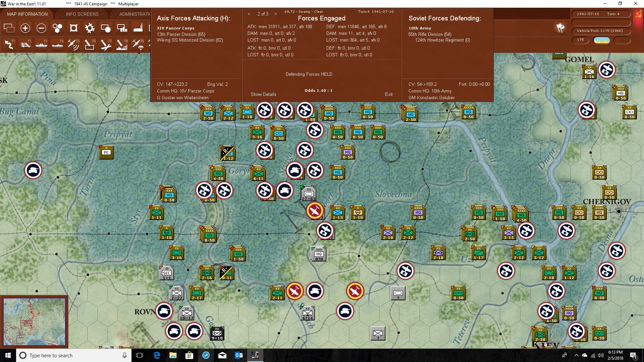This screenshot has width=644, height=362.
Task: Select F4 amphibious transport mode icon
Action: pos(57,44)
